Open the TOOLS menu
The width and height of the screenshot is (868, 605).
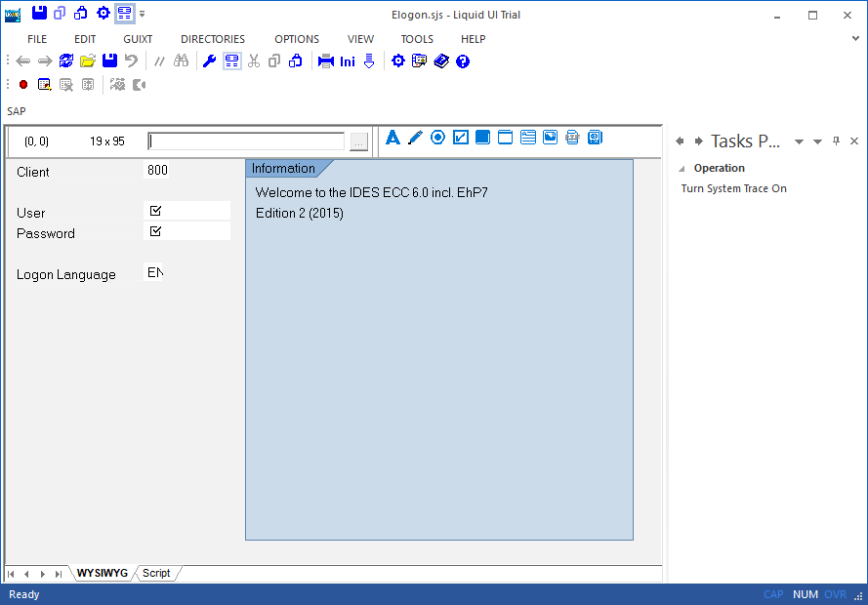coord(417,39)
